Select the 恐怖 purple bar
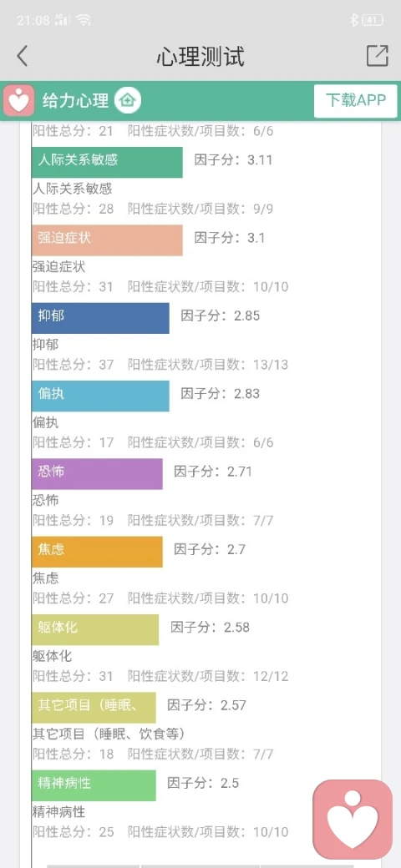The image size is (401, 868). pyautogui.click(x=97, y=474)
